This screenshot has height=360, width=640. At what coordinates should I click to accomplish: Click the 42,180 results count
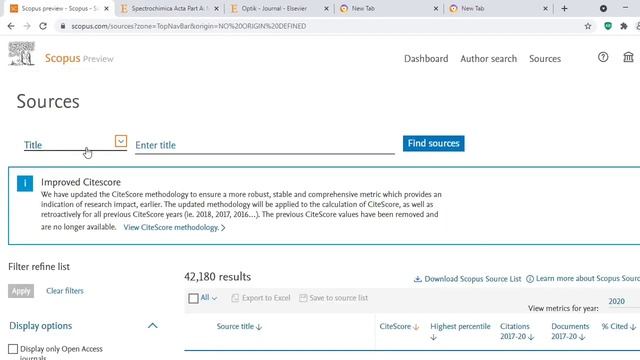pos(218,277)
